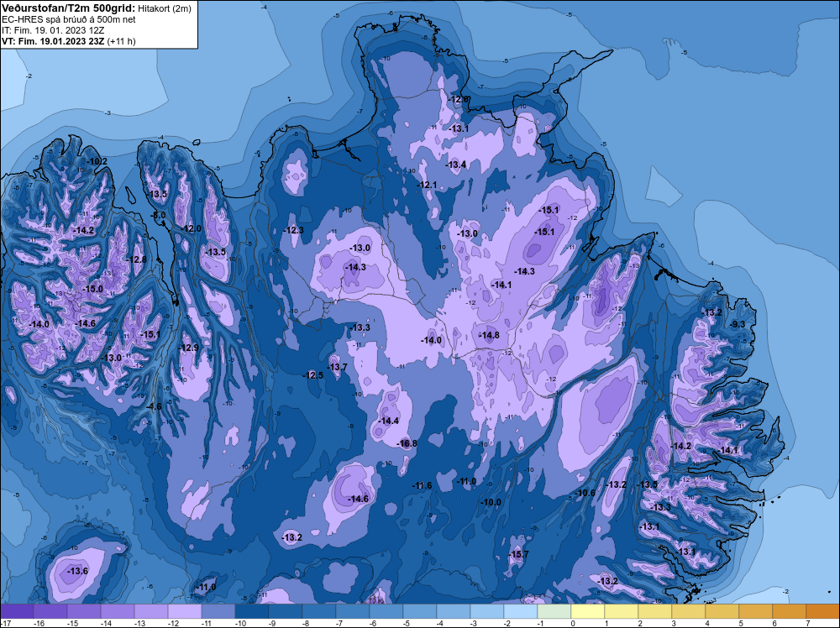Screen dimensions: 840x628
Task: Click the -15.7 temperature label
Action: point(518,554)
